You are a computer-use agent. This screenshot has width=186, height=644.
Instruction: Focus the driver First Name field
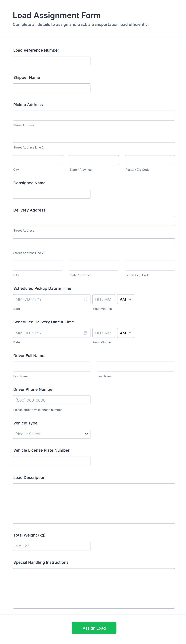pos(52,366)
